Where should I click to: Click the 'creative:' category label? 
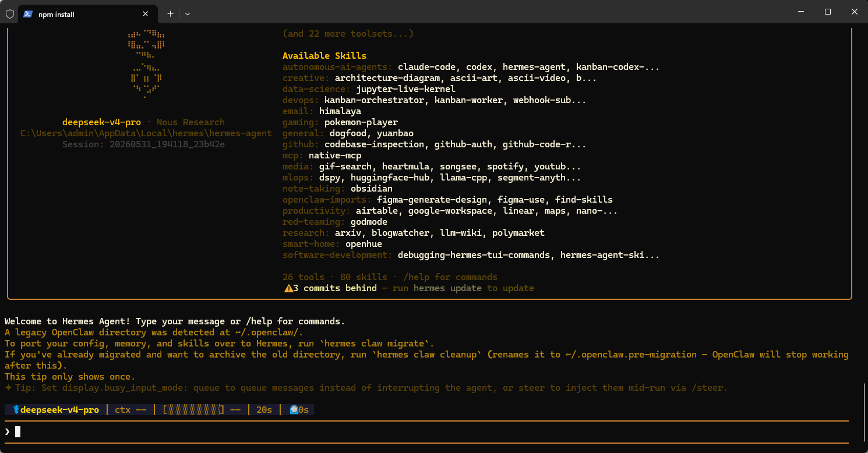point(306,78)
